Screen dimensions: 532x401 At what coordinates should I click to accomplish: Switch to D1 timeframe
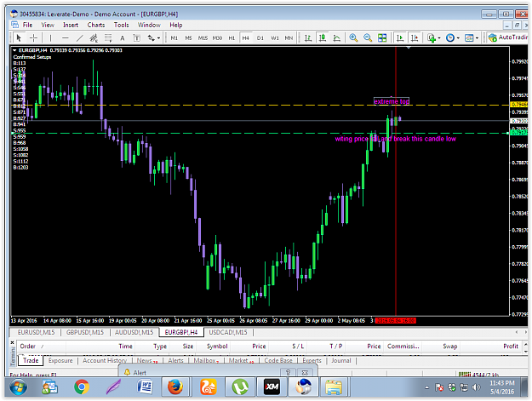click(260, 38)
